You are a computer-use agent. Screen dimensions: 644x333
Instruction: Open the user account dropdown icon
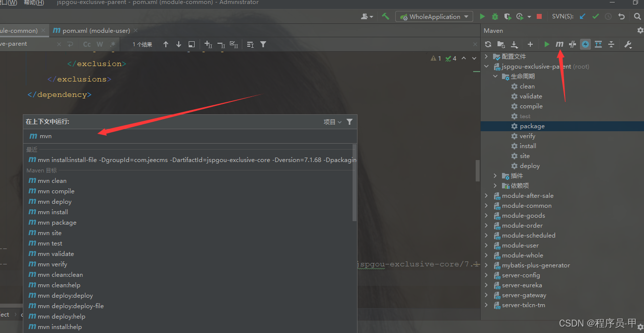pos(367,16)
